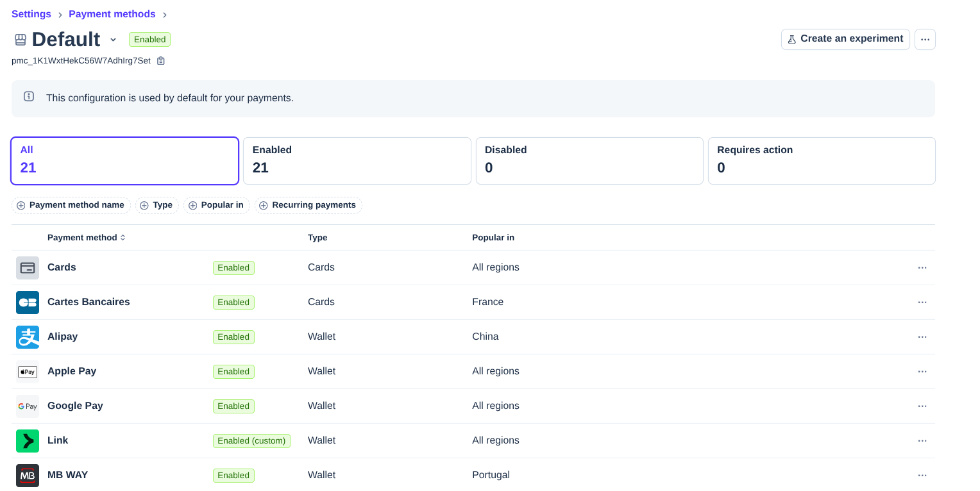Click the Alipay logo icon
The image size is (980, 491).
point(28,337)
